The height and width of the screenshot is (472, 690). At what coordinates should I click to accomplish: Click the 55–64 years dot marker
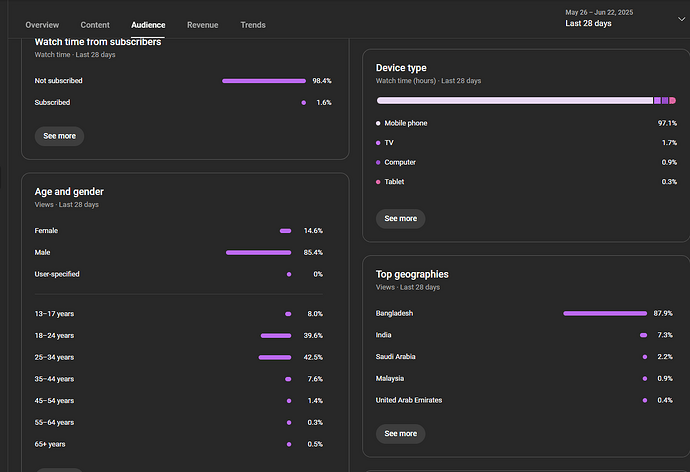coord(289,423)
